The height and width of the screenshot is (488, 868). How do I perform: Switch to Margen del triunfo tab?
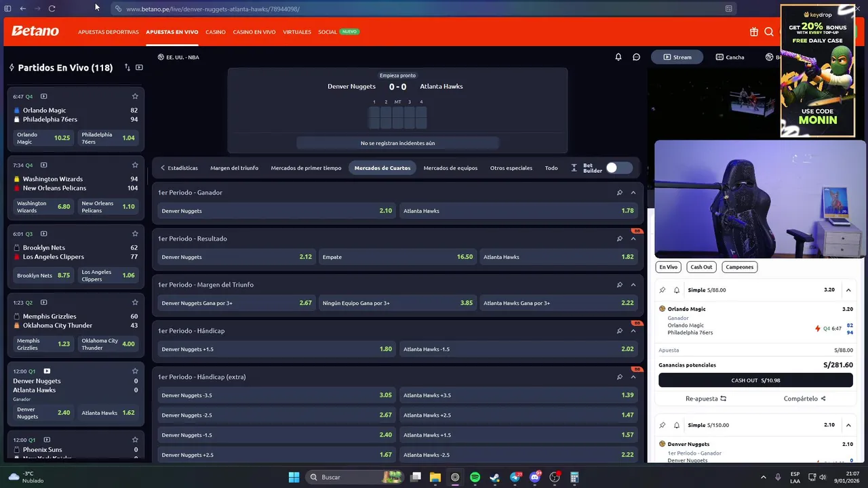tap(234, 168)
